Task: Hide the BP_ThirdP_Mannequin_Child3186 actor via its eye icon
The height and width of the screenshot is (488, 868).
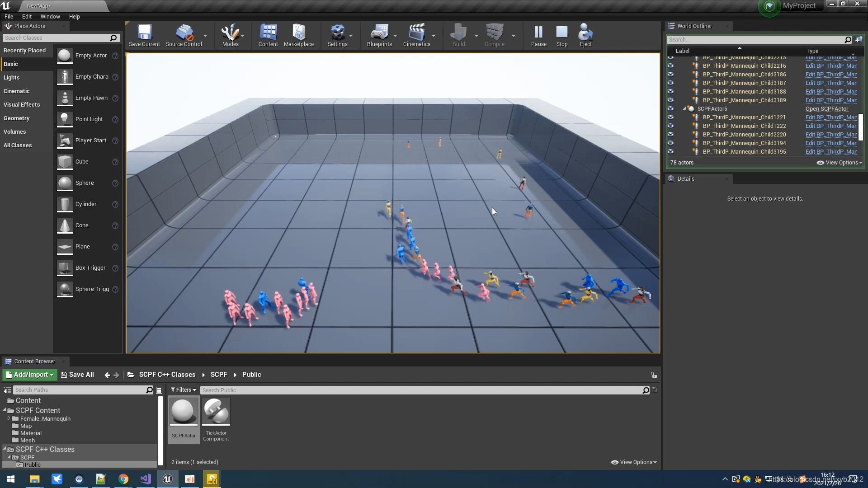Action: 670,75
